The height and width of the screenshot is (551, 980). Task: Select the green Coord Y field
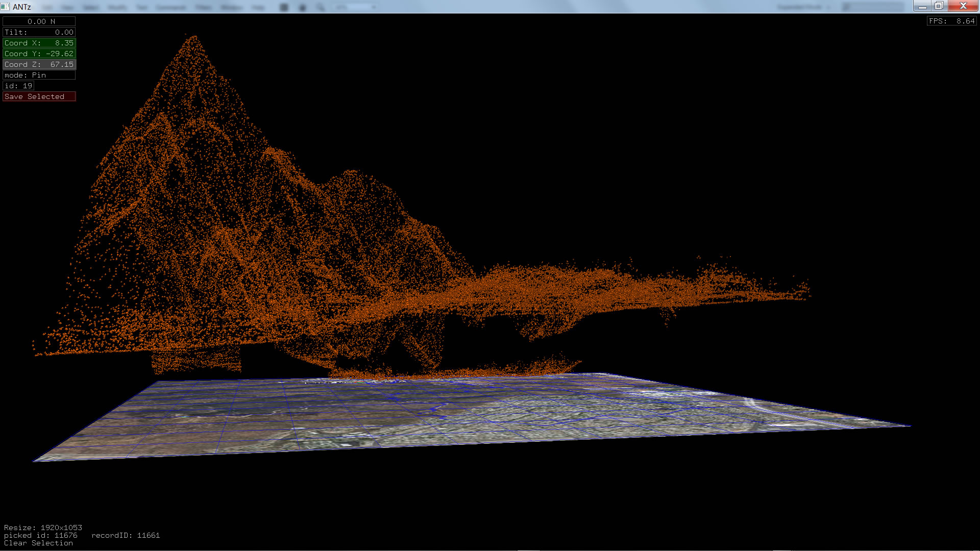pos(39,54)
